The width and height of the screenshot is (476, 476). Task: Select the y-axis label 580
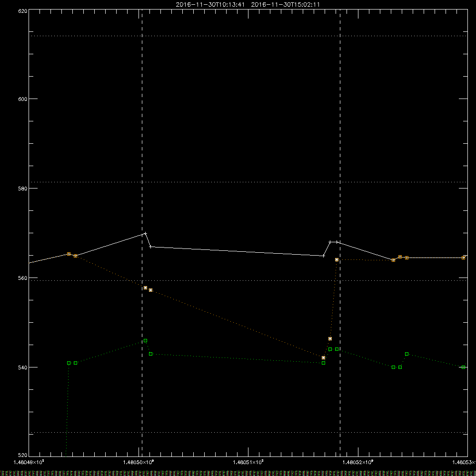23,188
